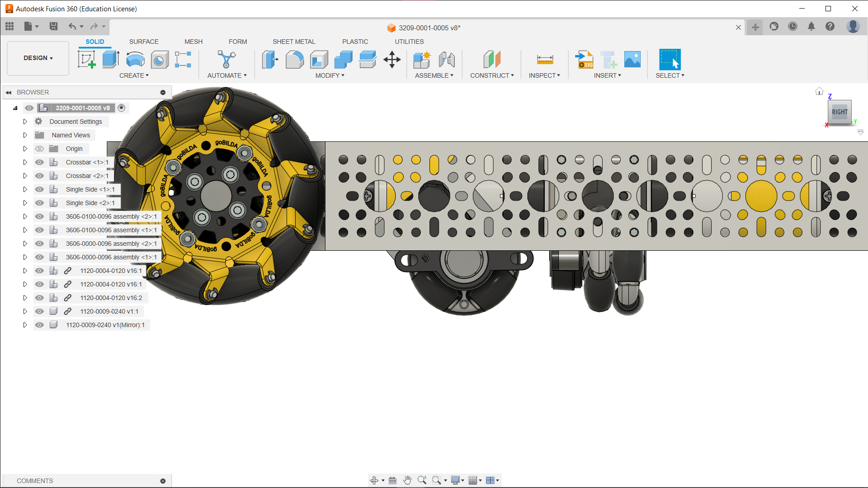The width and height of the screenshot is (868, 488).
Task: Click the Insert SVG icon
Action: pyautogui.click(x=584, y=59)
